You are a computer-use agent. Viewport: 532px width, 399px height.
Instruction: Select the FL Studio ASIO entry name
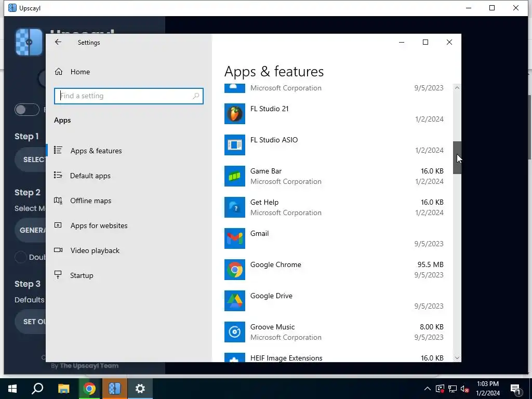coord(274,140)
